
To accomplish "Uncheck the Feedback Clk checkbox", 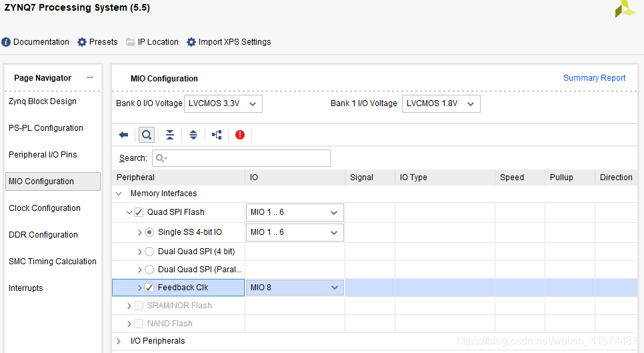I will 149,288.
